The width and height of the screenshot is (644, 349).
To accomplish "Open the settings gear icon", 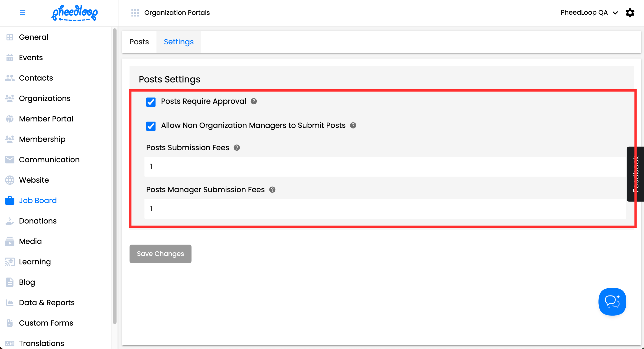I will [630, 13].
